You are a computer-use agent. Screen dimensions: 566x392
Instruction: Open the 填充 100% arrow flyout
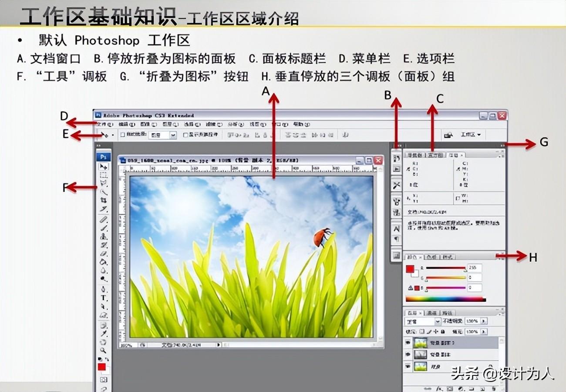[x=484, y=332]
